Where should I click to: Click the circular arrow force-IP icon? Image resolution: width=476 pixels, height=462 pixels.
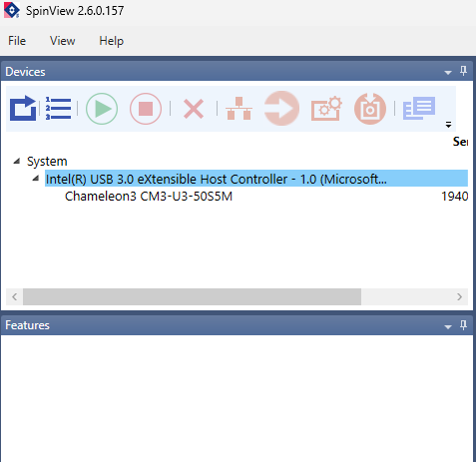tap(281, 109)
